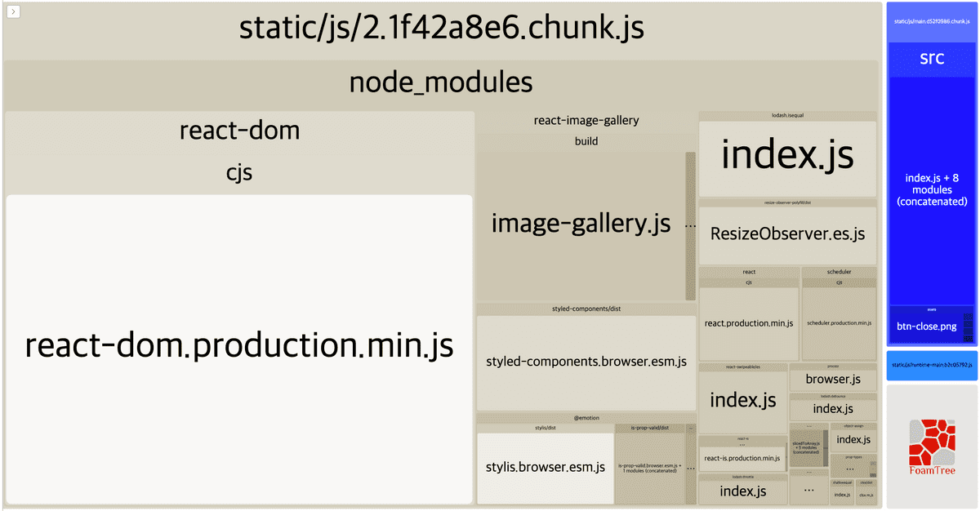Select the shallowequal index.js module

click(842, 495)
